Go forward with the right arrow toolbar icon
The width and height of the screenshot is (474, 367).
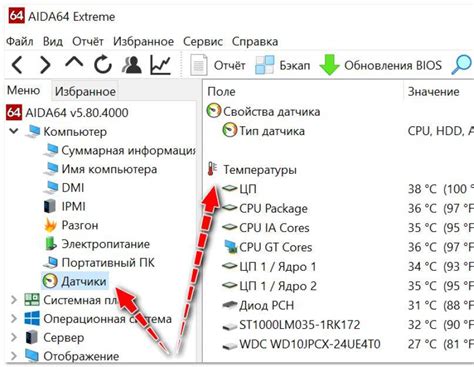pyautogui.click(x=45, y=65)
